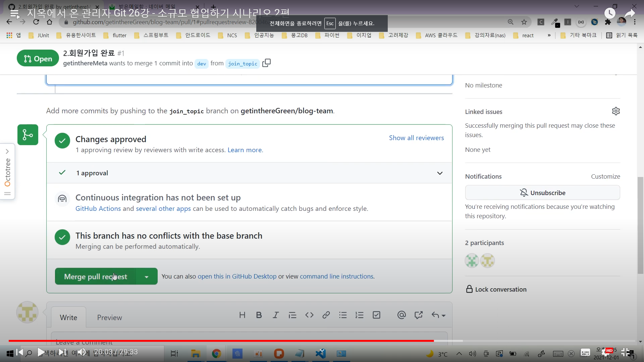Skip to the next video
This screenshot has height=362, width=644.
tap(62, 352)
